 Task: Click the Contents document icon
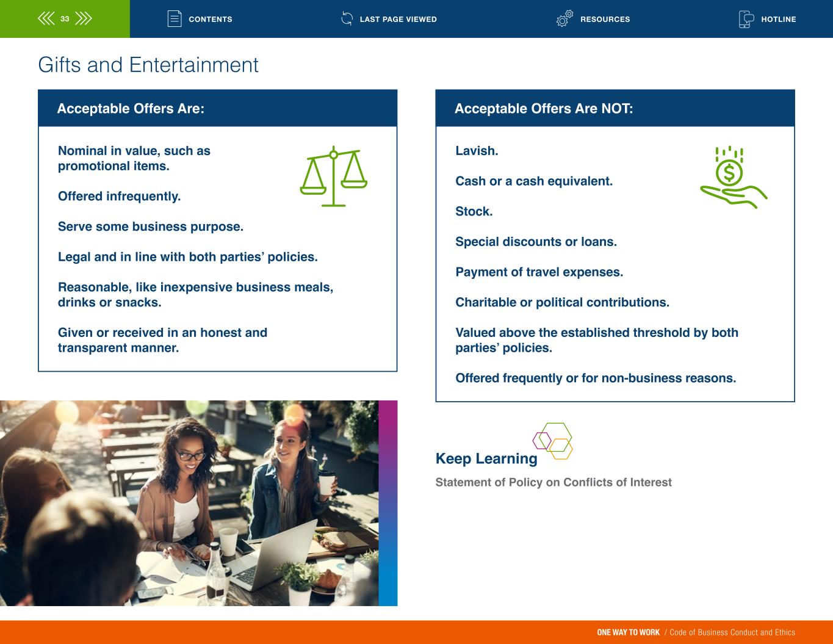click(x=175, y=19)
